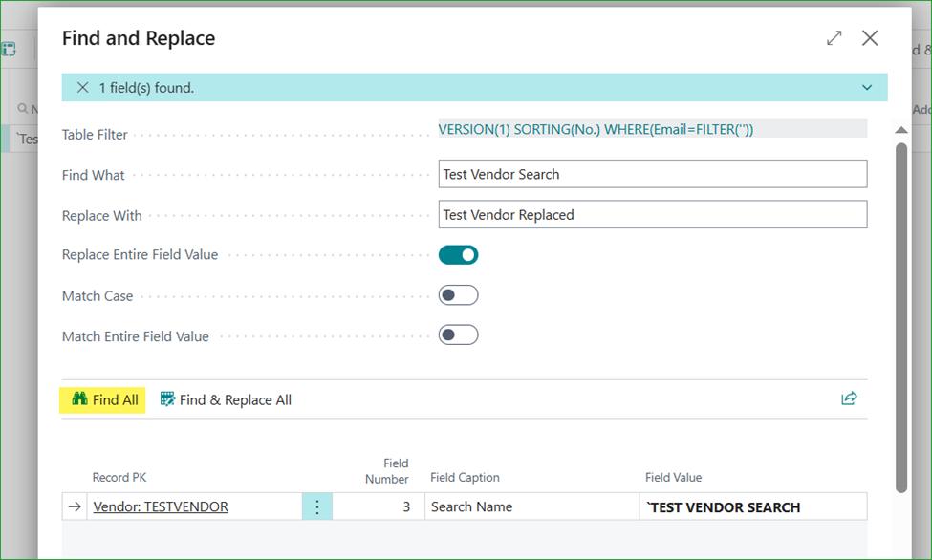Open the Vendor: TESTVENDOR record link
The width and height of the screenshot is (932, 560).
point(161,507)
